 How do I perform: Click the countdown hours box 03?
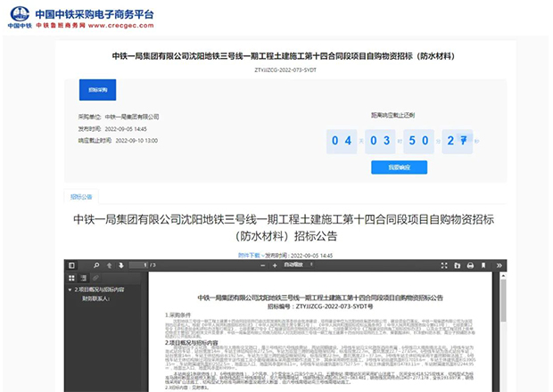click(x=380, y=142)
